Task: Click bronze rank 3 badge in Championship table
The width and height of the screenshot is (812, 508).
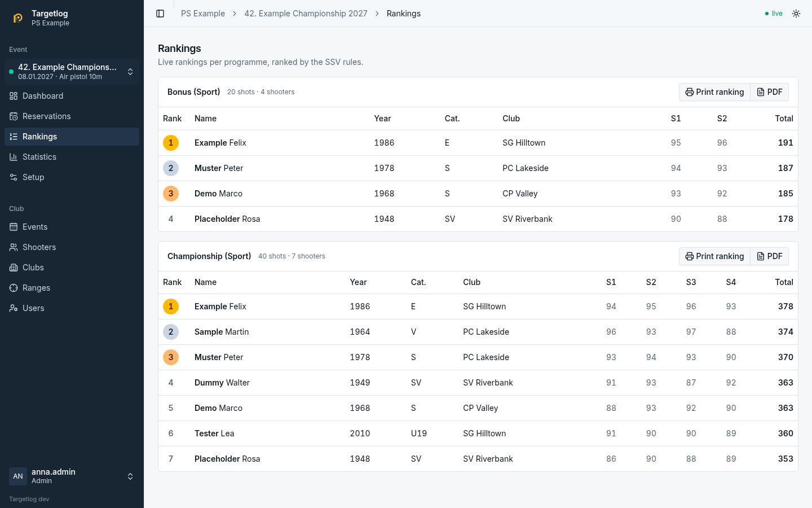Action: [x=171, y=357]
